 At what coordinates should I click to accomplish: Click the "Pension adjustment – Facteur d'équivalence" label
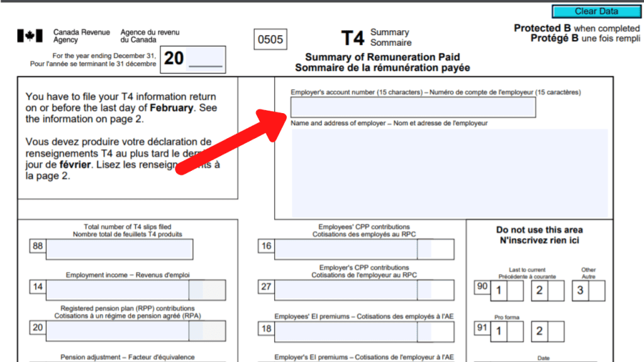tap(127, 357)
